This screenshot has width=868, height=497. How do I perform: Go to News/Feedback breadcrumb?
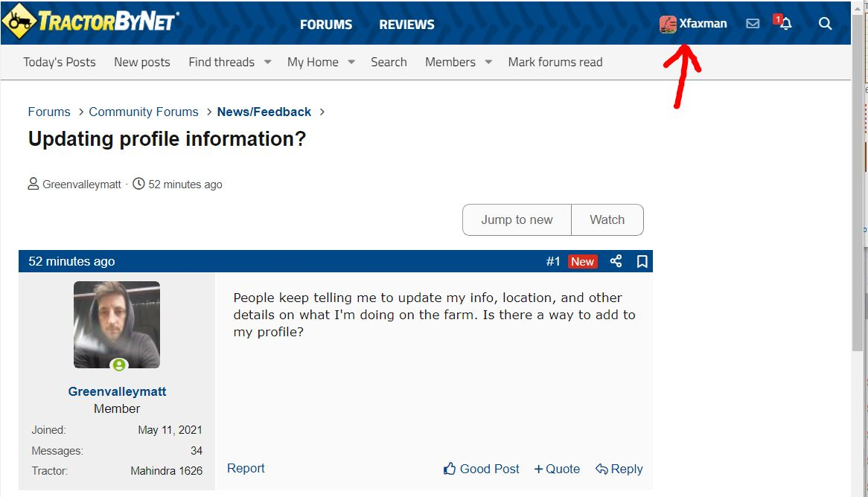(264, 112)
